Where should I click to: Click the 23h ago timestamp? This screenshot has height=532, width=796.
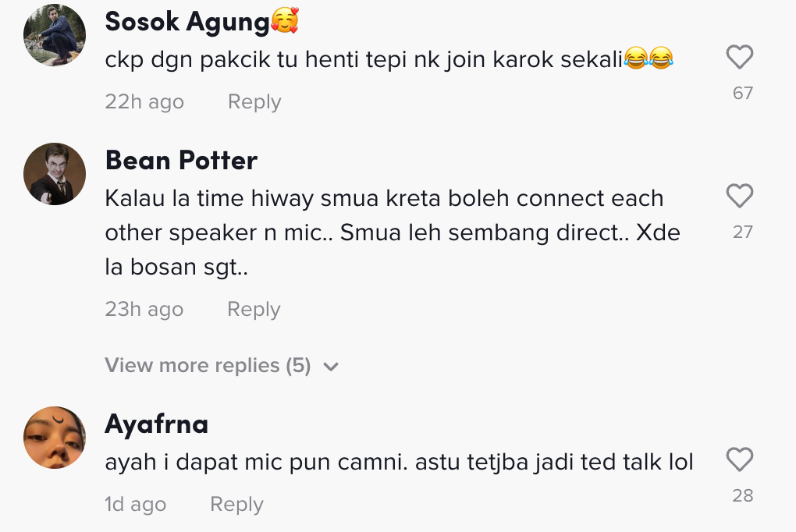(144, 310)
